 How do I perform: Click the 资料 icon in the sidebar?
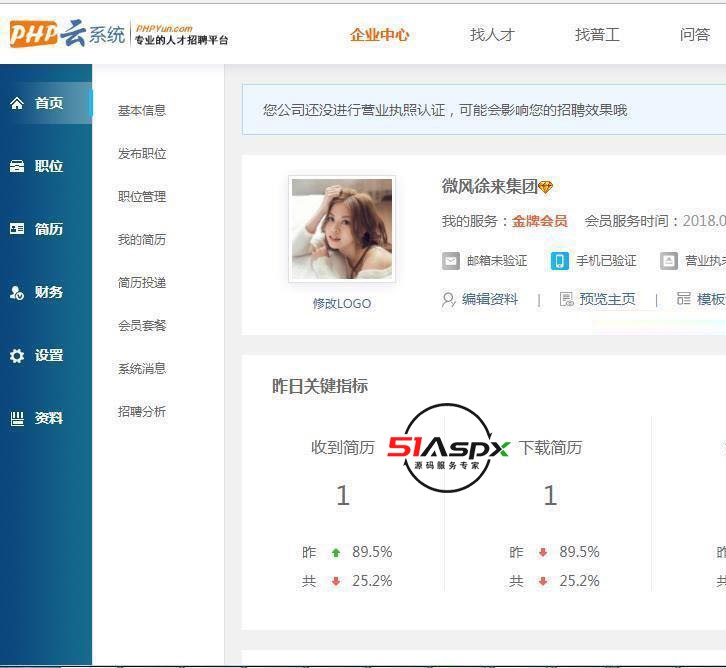click(17, 418)
